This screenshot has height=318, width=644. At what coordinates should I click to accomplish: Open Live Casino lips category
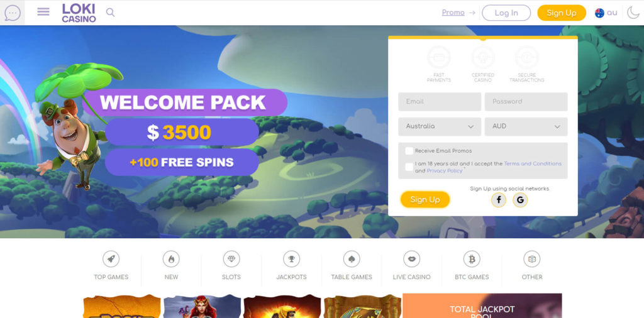(411, 265)
